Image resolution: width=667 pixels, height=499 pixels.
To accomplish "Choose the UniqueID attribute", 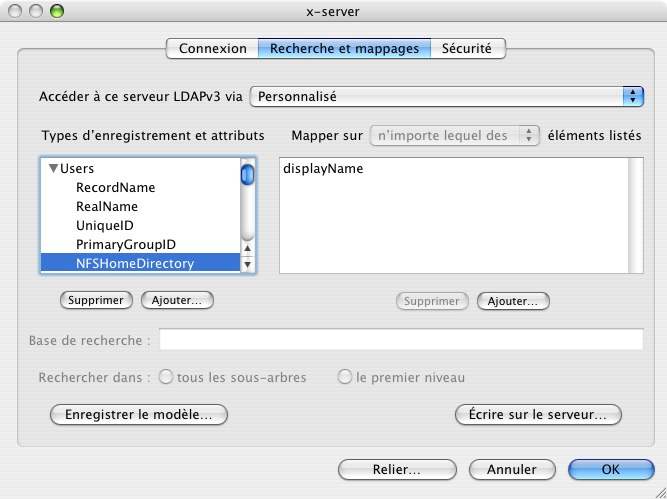I will pyautogui.click(x=104, y=225).
